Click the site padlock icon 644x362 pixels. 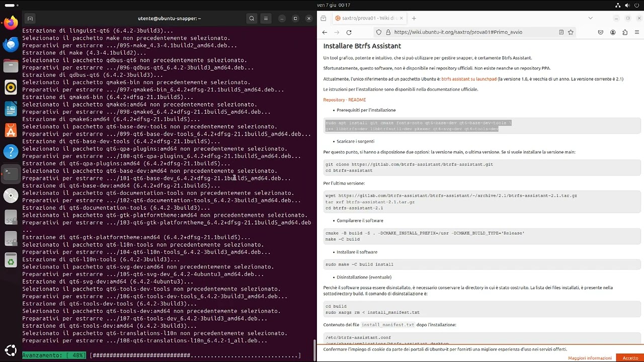pyautogui.click(x=388, y=32)
